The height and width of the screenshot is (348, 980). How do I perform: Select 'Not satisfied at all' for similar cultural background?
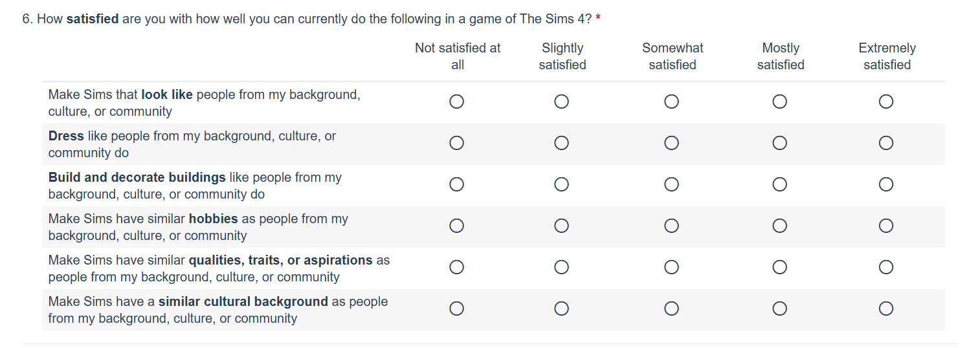pyautogui.click(x=456, y=309)
